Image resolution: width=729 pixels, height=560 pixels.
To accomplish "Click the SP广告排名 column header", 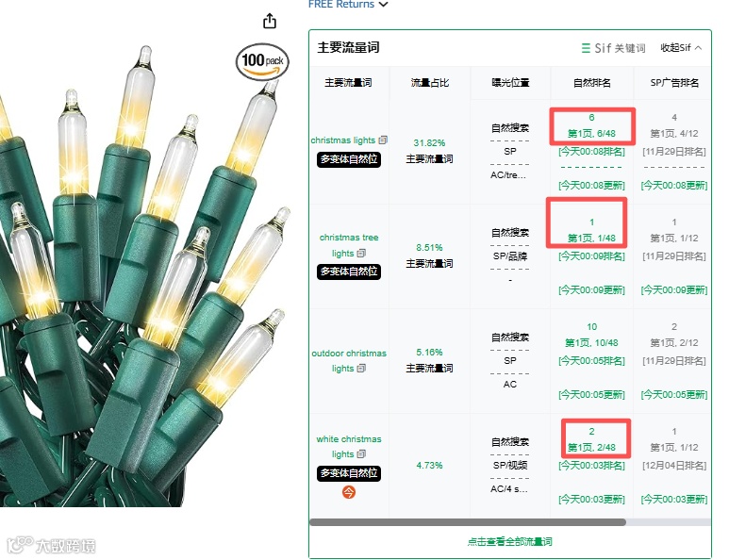I will (x=674, y=83).
